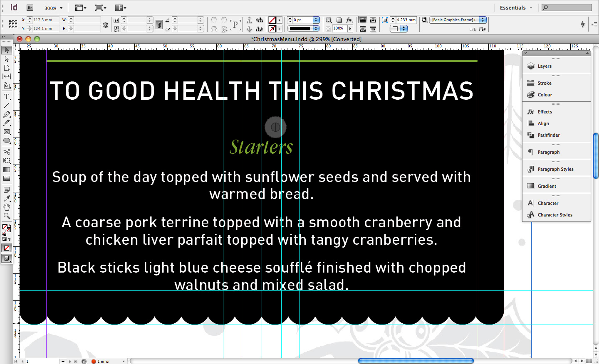The height and width of the screenshot is (364, 599).
Task: Click the fill colour swatch in control bar
Action: click(272, 20)
